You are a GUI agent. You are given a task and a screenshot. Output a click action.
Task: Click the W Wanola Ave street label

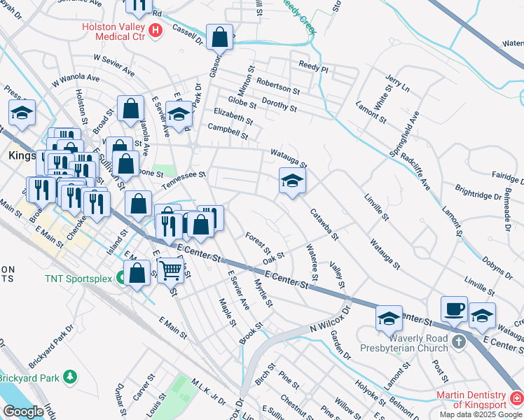(76, 80)
